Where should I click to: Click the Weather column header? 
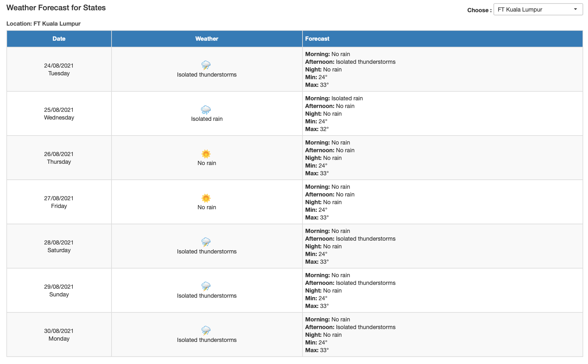coord(207,39)
